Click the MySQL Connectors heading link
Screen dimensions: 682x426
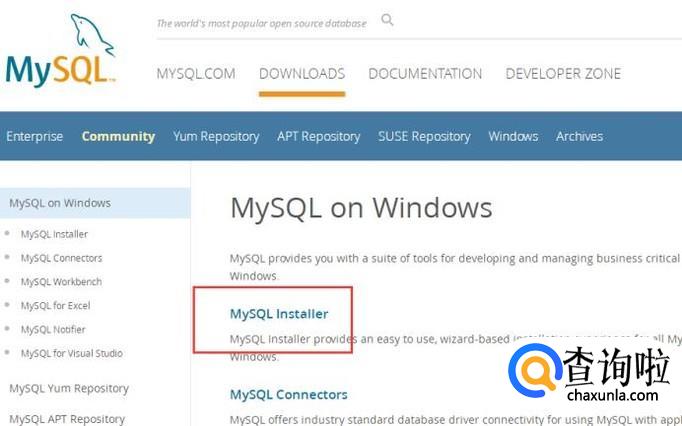[x=288, y=395]
